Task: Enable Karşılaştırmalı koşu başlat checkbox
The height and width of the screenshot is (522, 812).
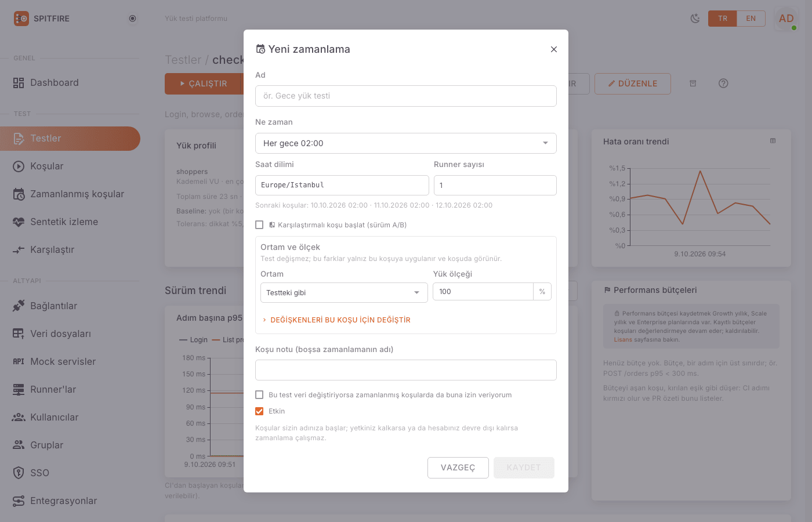Action: coord(259,225)
